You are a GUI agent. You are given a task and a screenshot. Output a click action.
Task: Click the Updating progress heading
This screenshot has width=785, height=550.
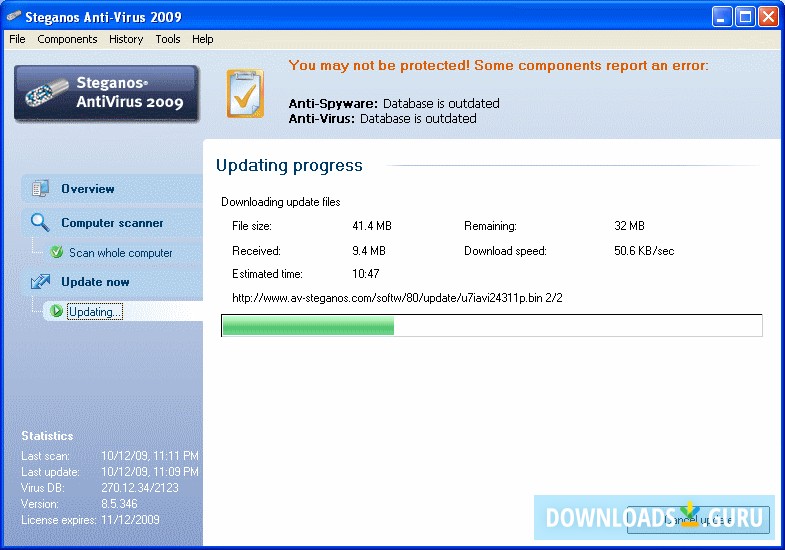tap(289, 165)
